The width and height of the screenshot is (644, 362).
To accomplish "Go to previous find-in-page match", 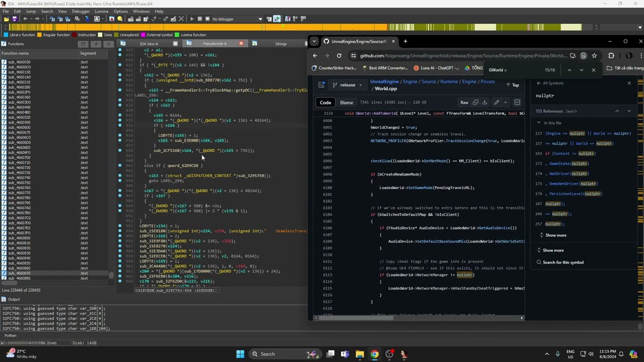I will coord(569,70).
